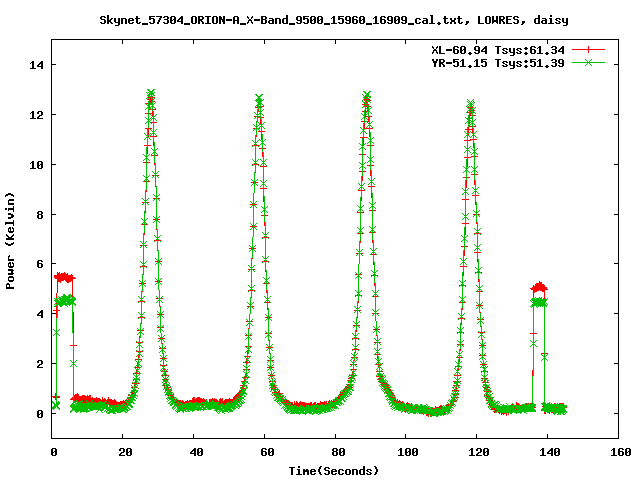This screenshot has height=480, width=640.
Task: Click the first peak top near 28 seconds
Action: point(151,94)
